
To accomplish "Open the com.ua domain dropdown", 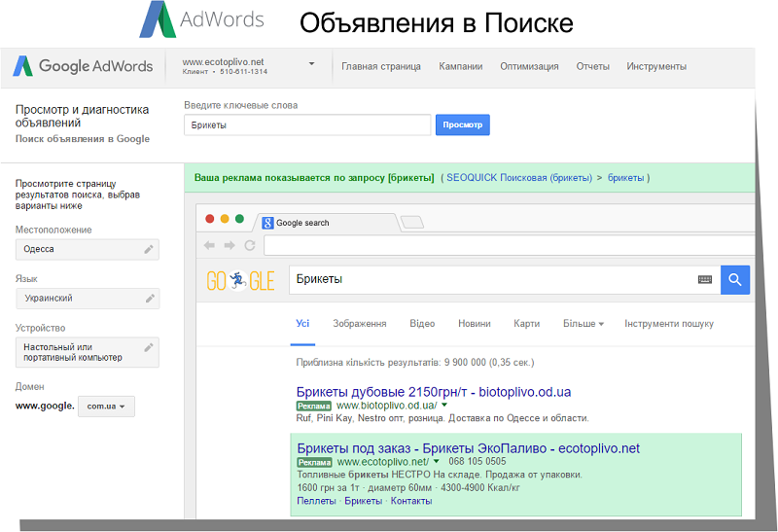I will [106, 406].
